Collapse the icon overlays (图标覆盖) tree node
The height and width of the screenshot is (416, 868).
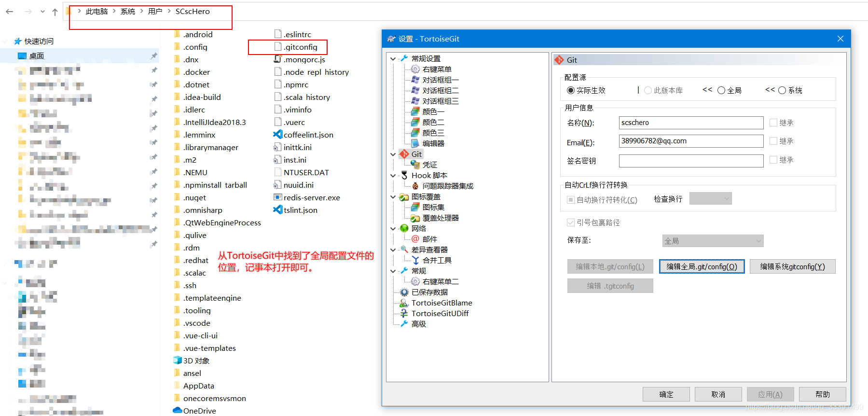[393, 197]
